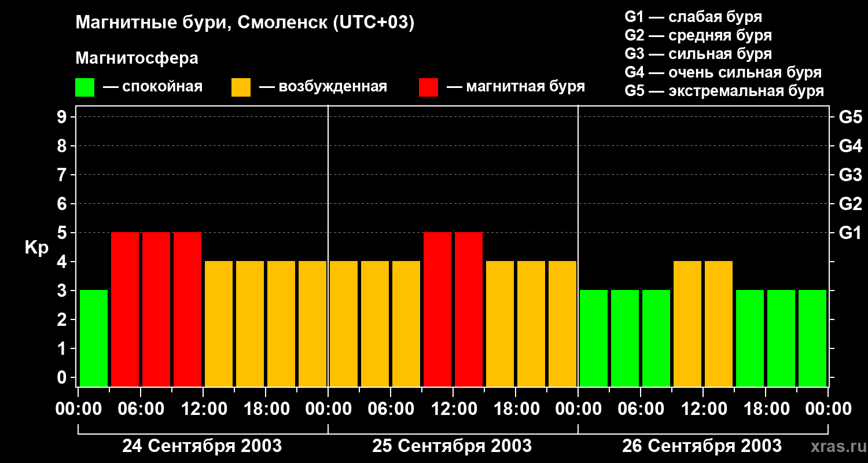
Task: Click the Kp axis value 0
Action: [x=62, y=378]
